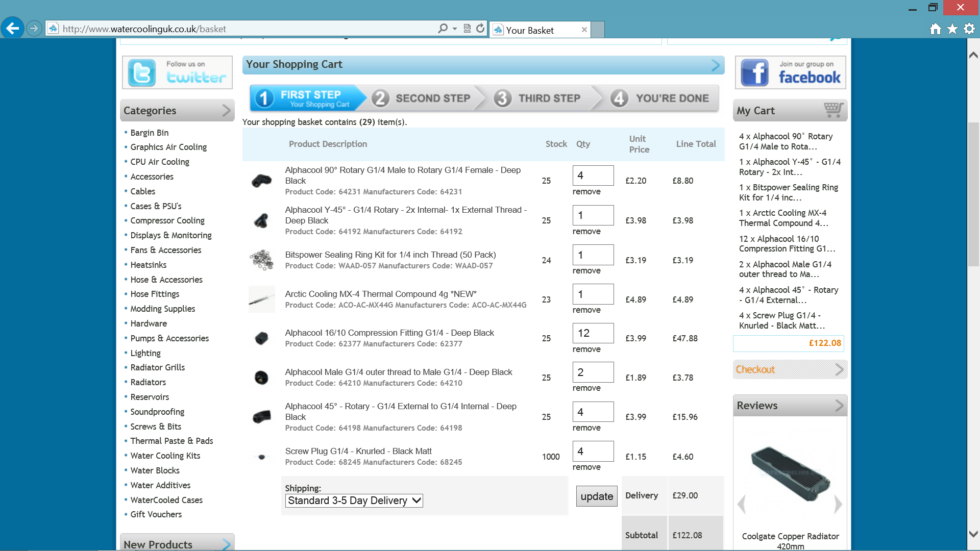Click the browser Back arrow button
This screenshot has width=980, height=551.
pyautogui.click(x=13, y=28)
